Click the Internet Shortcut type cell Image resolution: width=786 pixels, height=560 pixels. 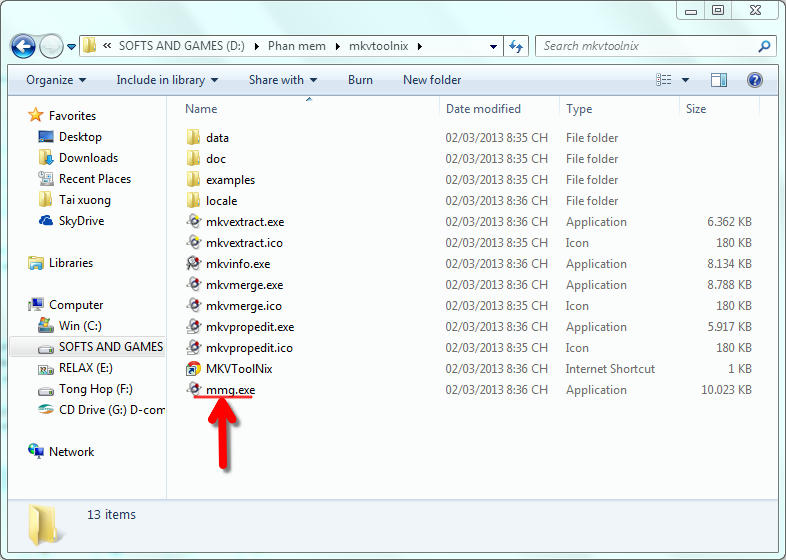pos(610,369)
